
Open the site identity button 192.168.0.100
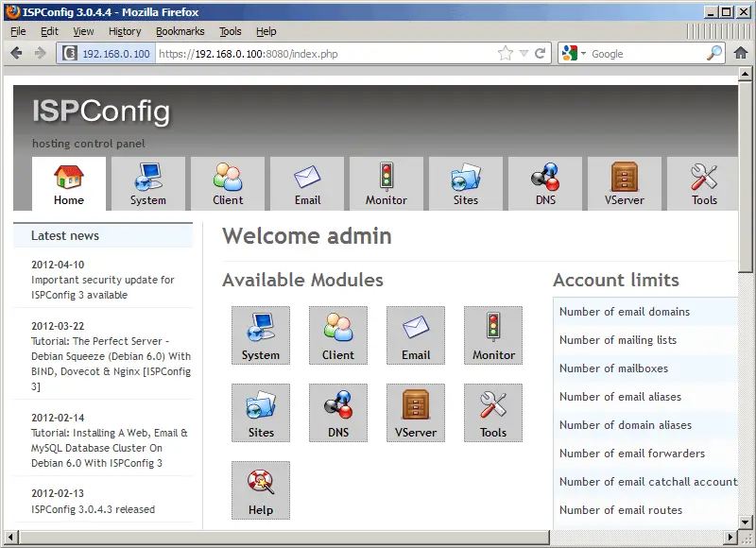coord(107,54)
